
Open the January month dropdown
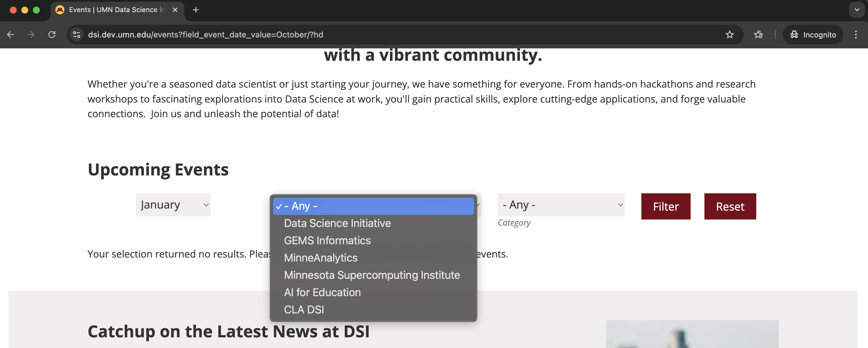173,205
